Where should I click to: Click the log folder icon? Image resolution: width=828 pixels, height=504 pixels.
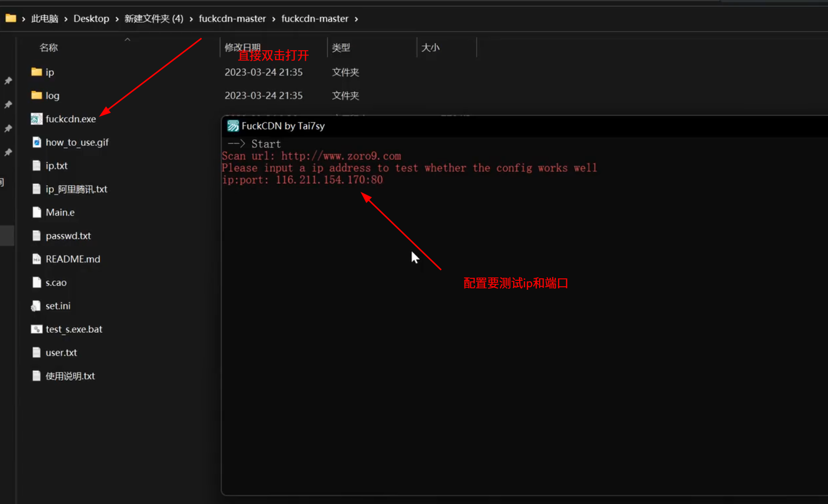coord(36,95)
